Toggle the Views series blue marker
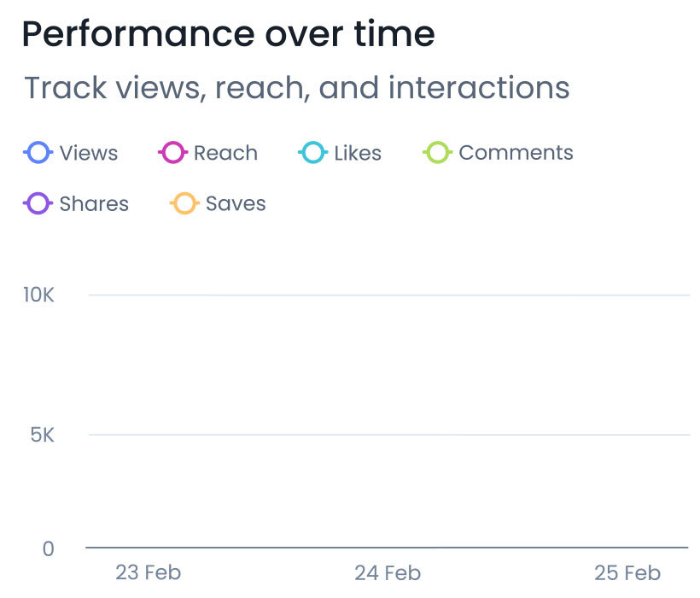 click(x=38, y=153)
